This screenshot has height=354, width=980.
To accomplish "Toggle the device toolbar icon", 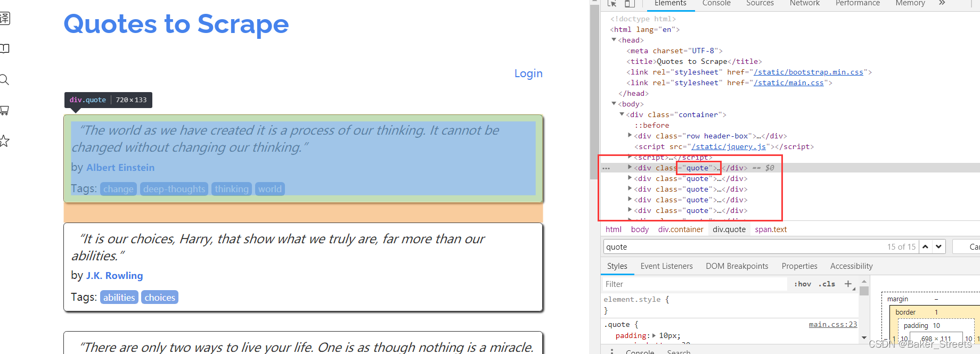I will pos(630,3).
